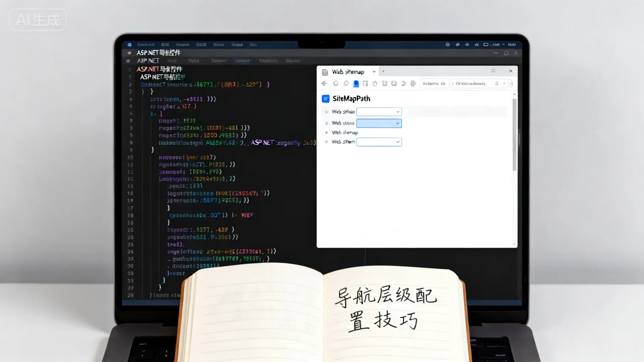Screen dimensions: 644x362
Task: Click the square marker on the second sitemap row
Action: pos(326,123)
